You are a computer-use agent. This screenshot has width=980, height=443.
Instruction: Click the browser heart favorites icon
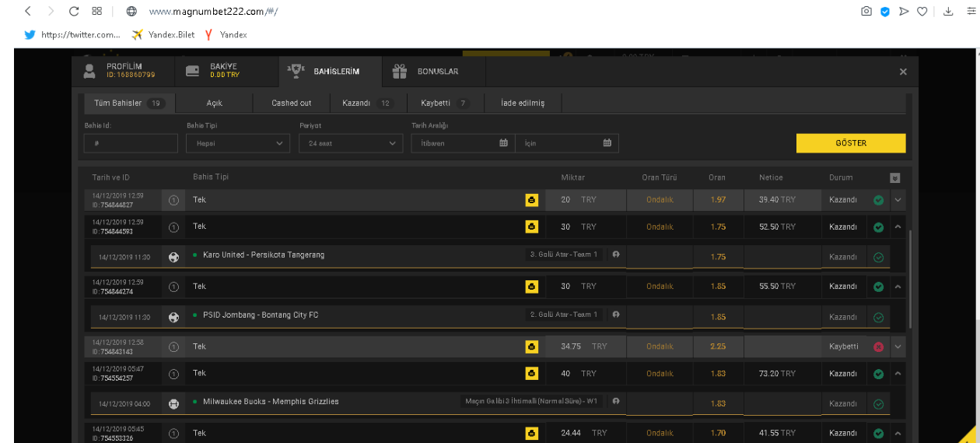[x=922, y=11]
